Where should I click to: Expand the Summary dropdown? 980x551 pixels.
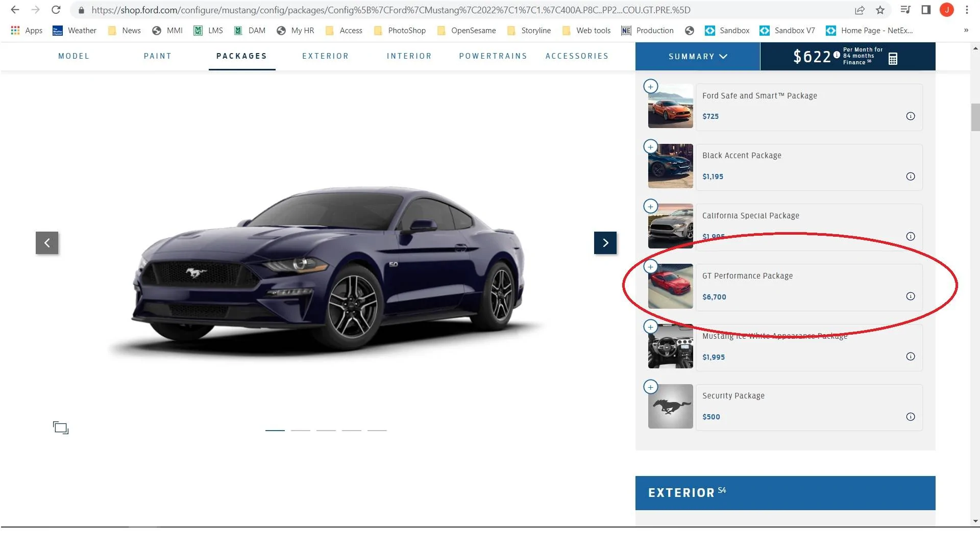tap(698, 56)
